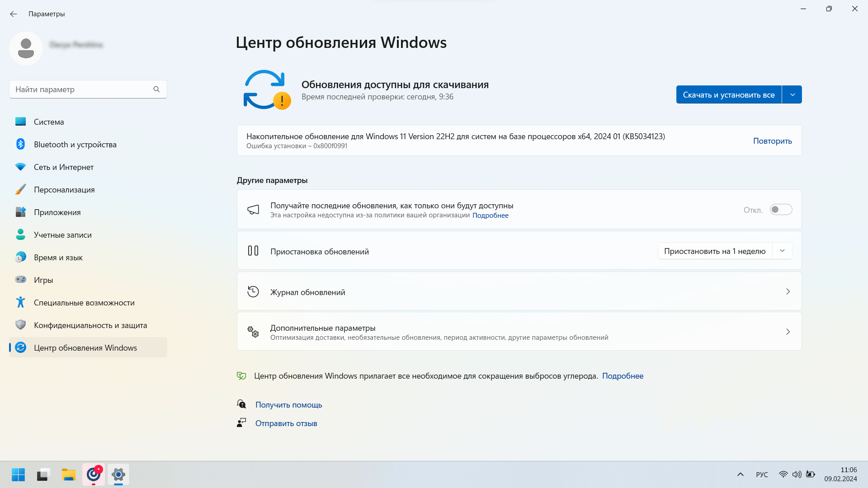Click 'Получить помощь' link
Screen dimensions: 868x488
tap(288, 405)
